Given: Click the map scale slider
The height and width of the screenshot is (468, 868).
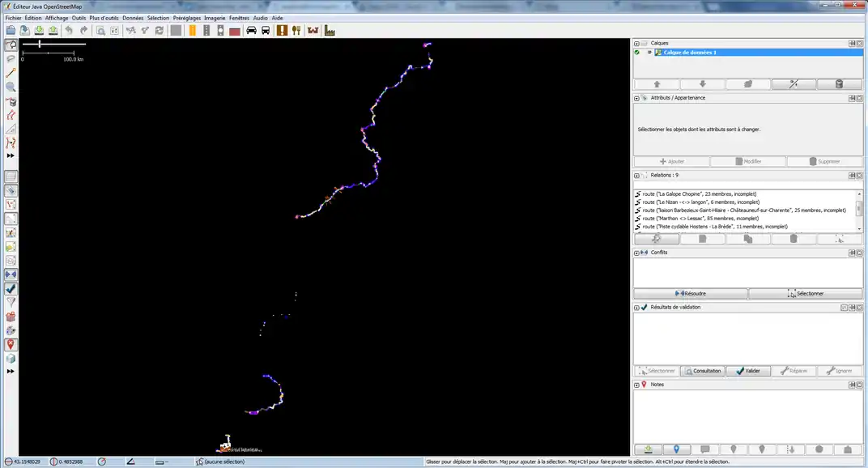Looking at the screenshot, I should tap(40, 45).
